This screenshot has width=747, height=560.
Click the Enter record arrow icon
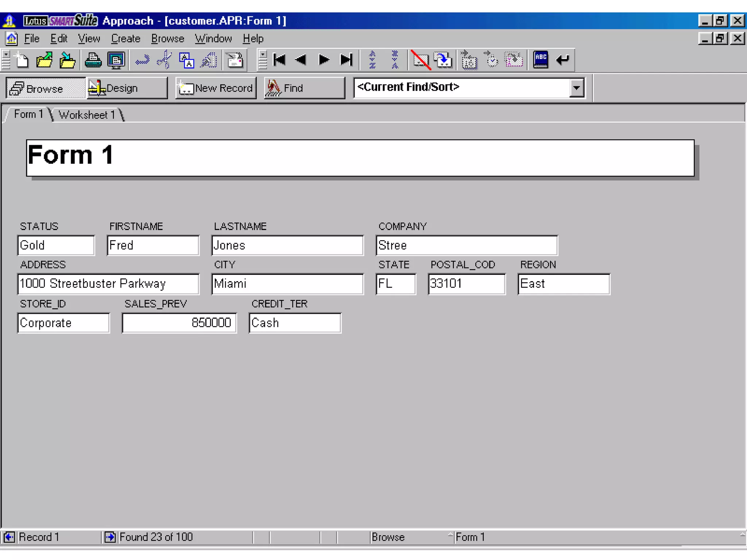click(563, 60)
